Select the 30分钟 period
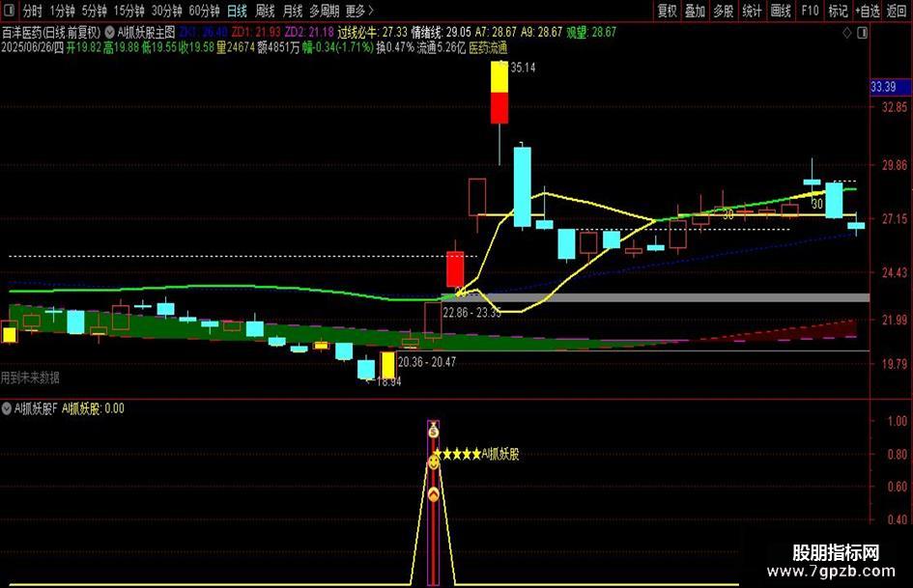Screen dimensions: 913x588 166,11
